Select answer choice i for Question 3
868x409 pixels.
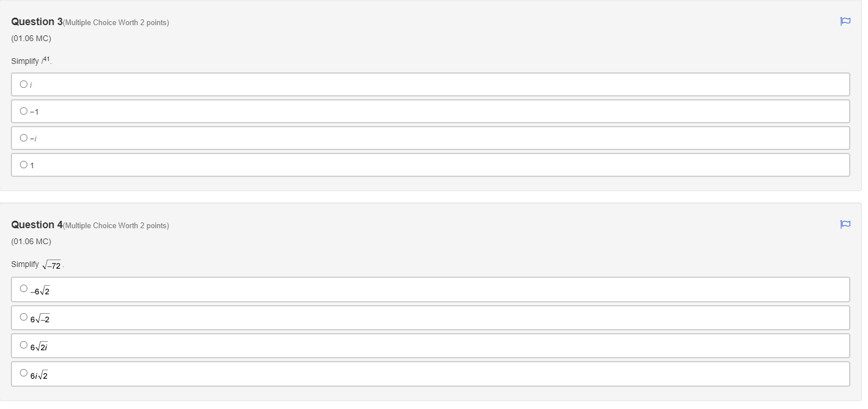click(23, 84)
